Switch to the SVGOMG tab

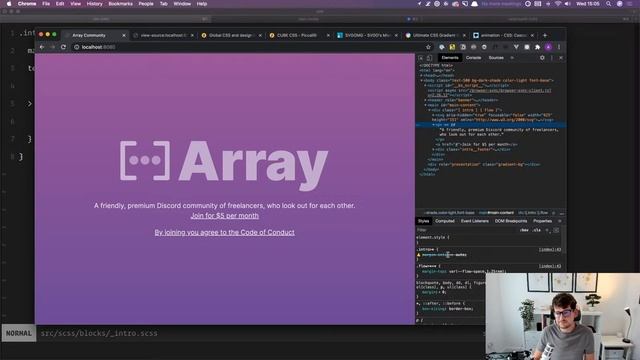(367, 36)
